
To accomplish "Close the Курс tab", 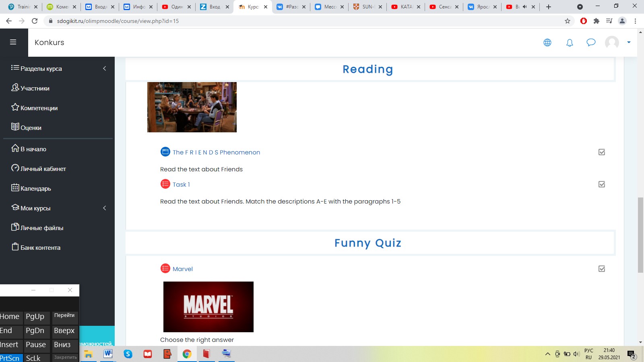I will [x=266, y=7].
